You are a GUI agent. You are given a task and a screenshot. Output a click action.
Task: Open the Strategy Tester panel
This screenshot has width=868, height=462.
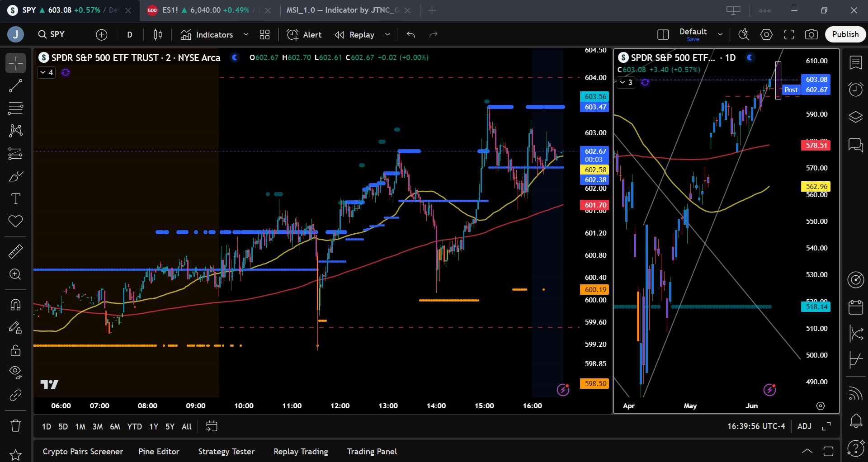226,452
